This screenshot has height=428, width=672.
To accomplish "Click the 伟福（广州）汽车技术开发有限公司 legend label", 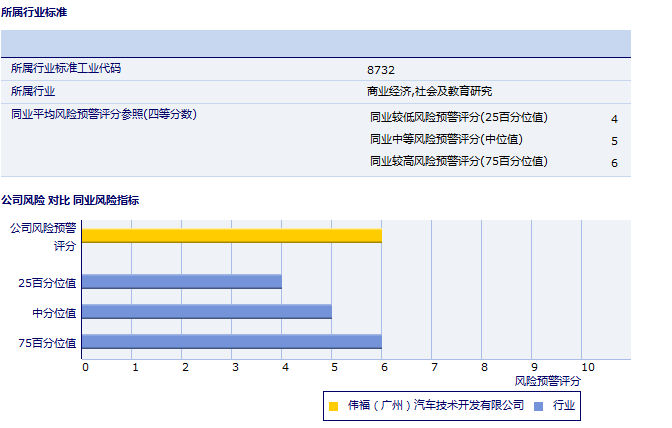I will 435,405.
